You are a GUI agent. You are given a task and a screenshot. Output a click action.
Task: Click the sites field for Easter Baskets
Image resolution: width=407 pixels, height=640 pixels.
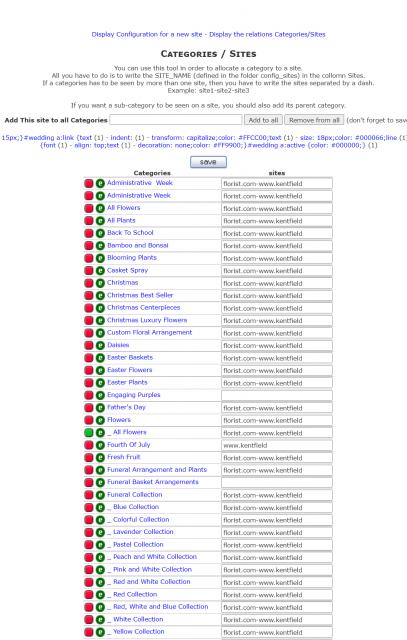click(277, 358)
